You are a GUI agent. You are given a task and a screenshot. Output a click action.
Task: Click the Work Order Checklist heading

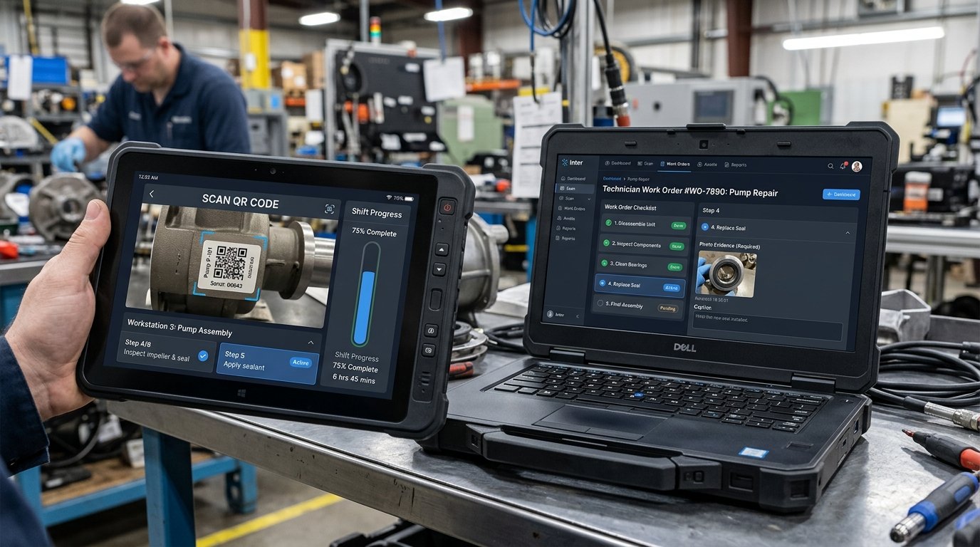[631, 207]
